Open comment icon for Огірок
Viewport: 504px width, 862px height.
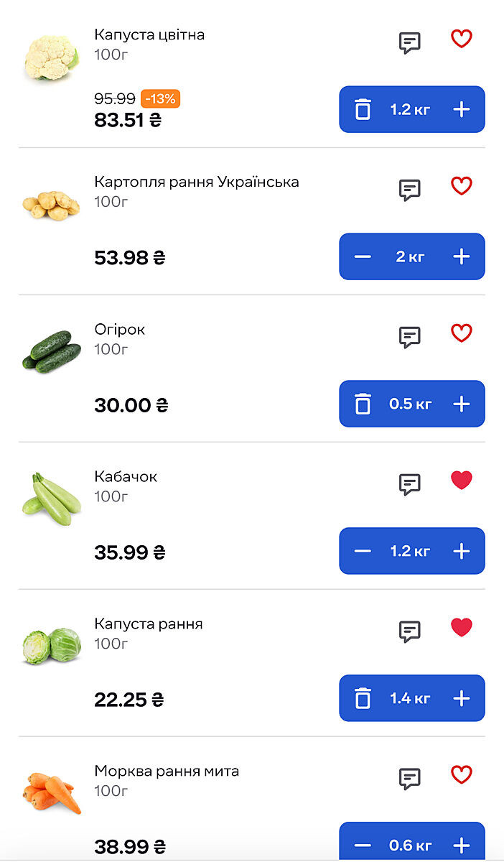coord(409,337)
